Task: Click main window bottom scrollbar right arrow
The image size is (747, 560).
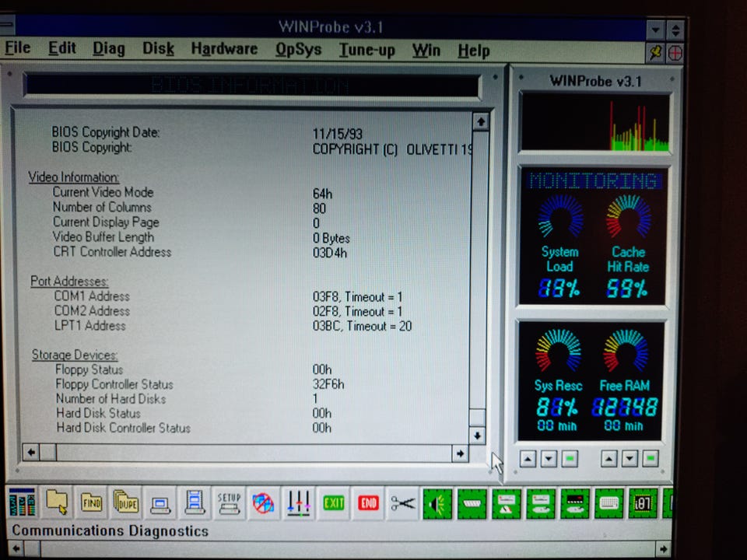Action: [x=663, y=549]
